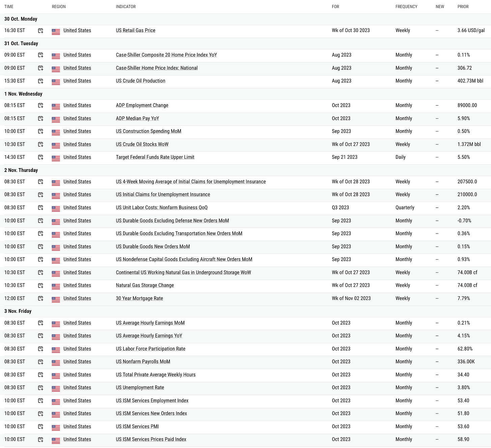Open Target Federal Funds Rate Upper Limit
Viewport: 491px width, 448px height.
pos(155,157)
